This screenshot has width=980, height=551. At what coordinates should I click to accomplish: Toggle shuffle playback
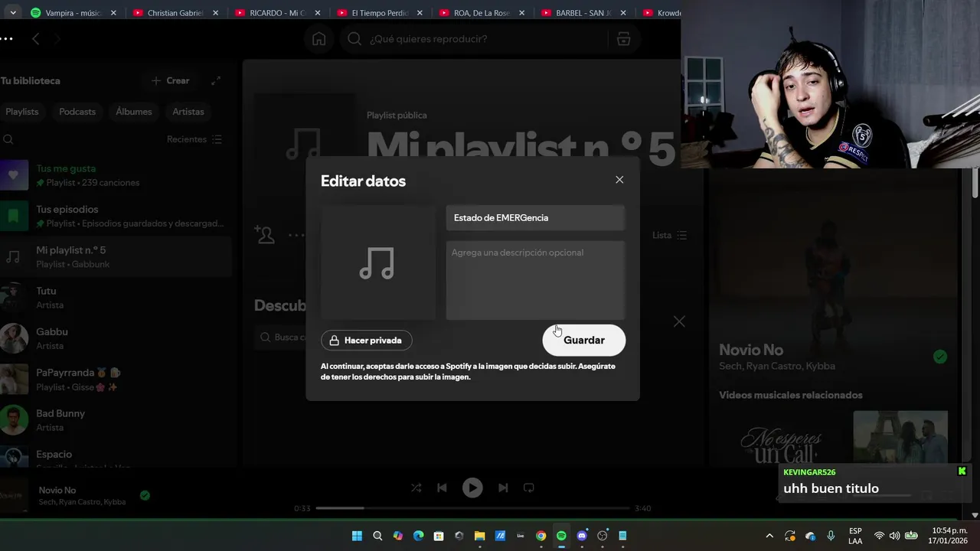pos(416,487)
